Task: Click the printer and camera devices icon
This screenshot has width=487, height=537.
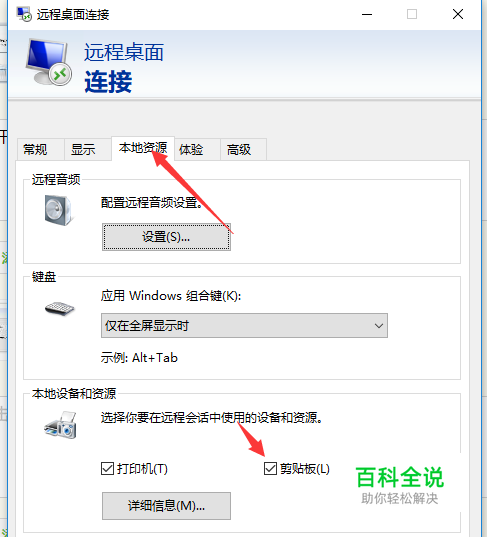Action: click(61, 425)
